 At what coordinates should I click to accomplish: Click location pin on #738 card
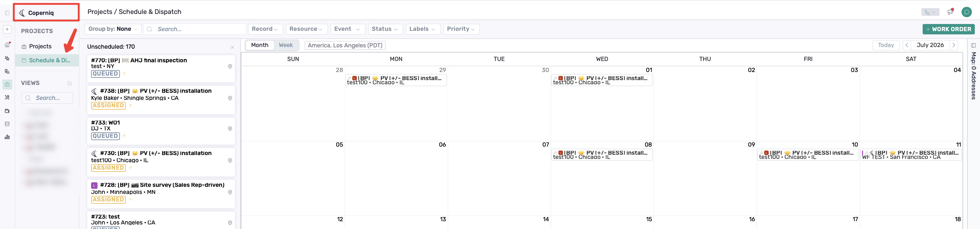point(230,98)
